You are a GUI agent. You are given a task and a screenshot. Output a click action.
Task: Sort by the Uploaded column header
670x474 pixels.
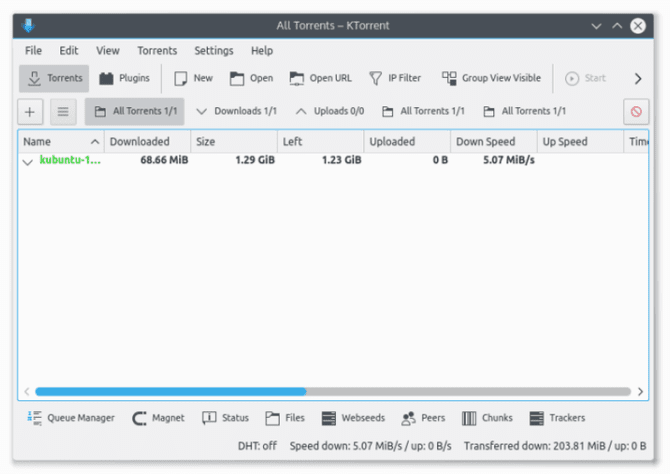pos(407,141)
